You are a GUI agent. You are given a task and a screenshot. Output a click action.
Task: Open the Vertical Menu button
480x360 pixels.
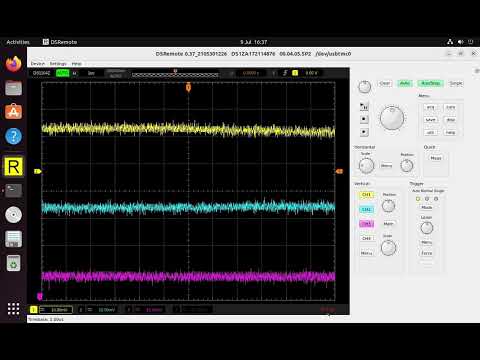[x=367, y=253]
